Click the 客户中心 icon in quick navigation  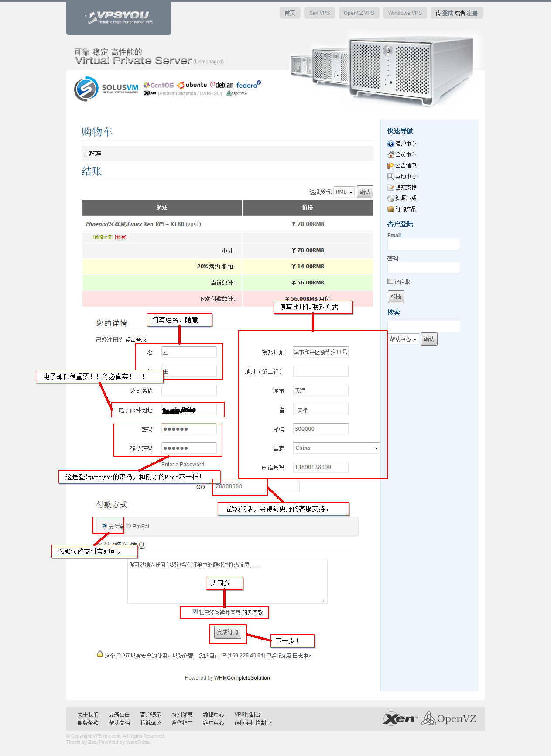[390, 144]
